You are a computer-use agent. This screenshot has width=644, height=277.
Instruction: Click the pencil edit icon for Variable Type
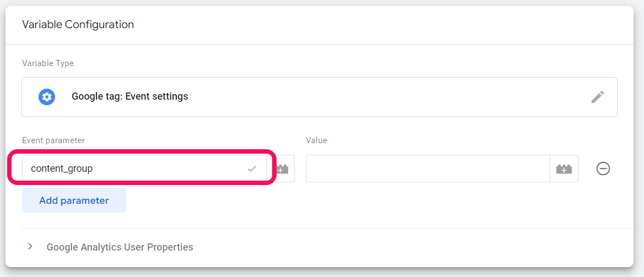tap(597, 97)
